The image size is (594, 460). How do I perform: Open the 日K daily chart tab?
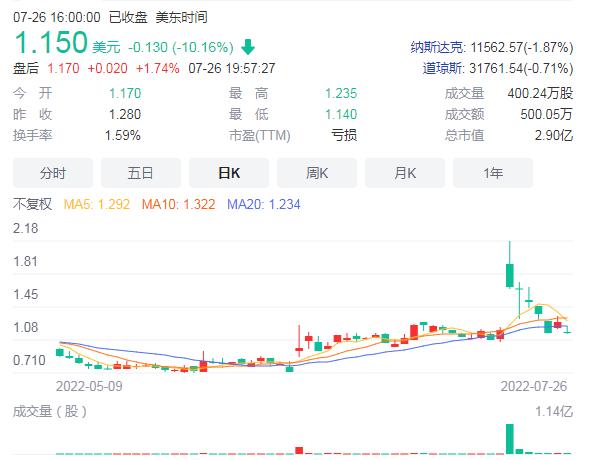tap(229, 173)
